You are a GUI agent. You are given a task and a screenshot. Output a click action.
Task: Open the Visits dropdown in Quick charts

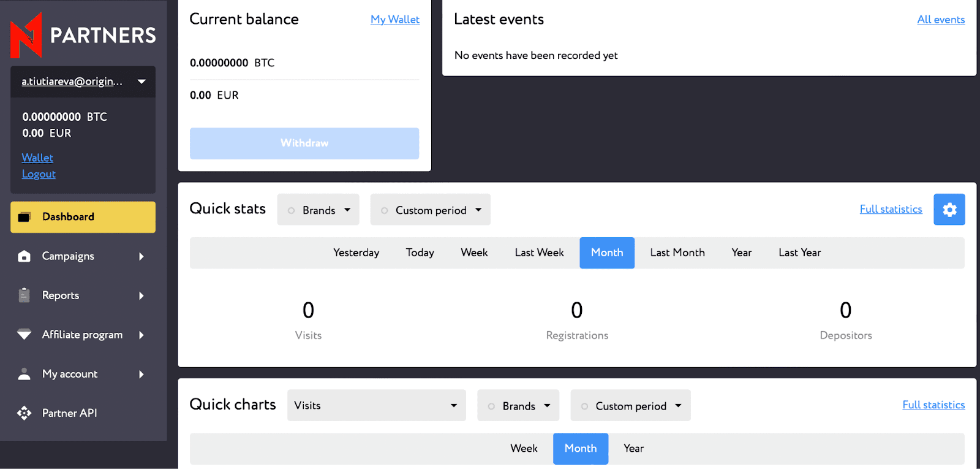point(376,405)
